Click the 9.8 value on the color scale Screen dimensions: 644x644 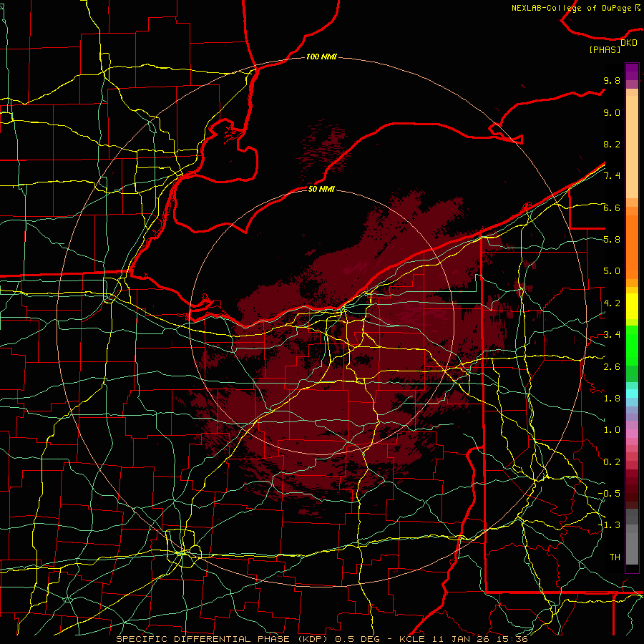tap(612, 80)
